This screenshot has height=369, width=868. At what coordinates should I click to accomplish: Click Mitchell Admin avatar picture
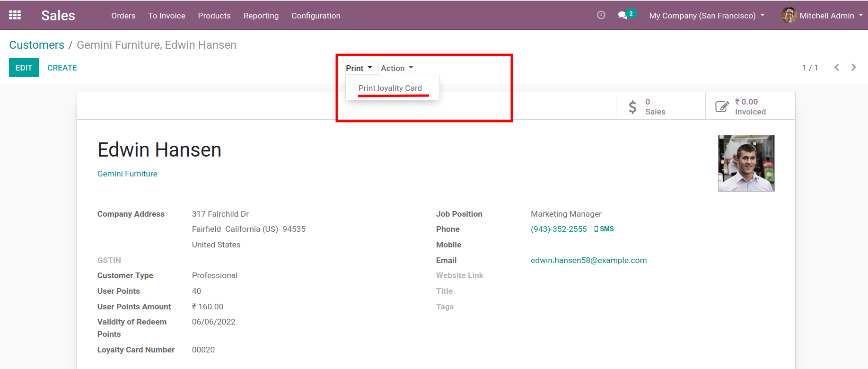click(x=789, y=15)
